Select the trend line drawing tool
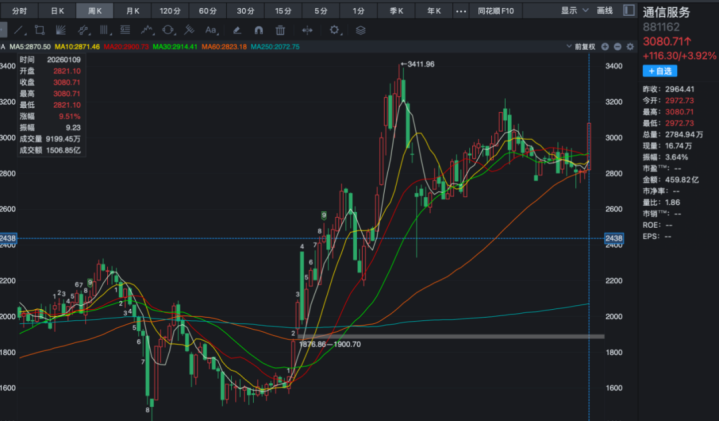Screen dimensions: 719x421 pyautogui.click(x=18, y=30)
